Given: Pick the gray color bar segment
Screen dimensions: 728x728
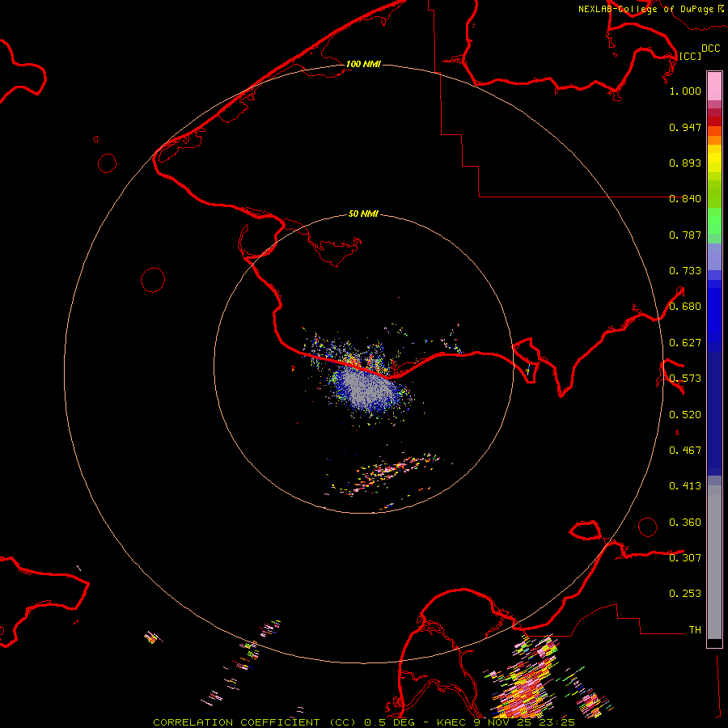Looking at the screenshot, I should (714, 562).
